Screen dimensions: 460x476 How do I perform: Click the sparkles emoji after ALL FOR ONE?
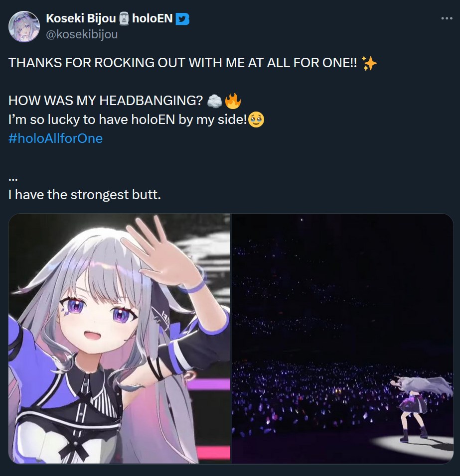pos(369,63)
